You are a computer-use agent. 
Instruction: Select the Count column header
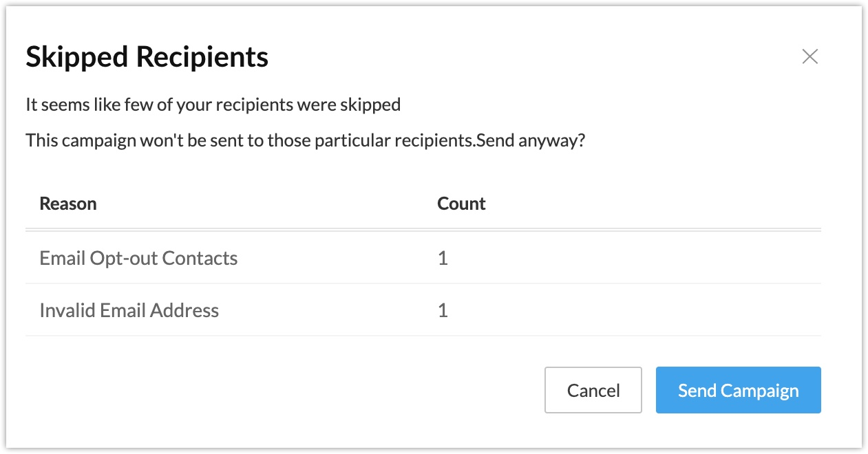point(461,204)
